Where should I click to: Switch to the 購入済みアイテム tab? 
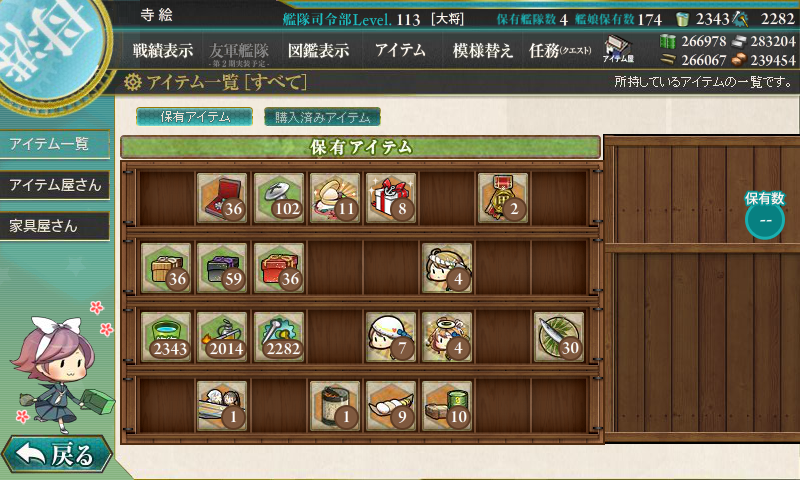click(322, 117)
